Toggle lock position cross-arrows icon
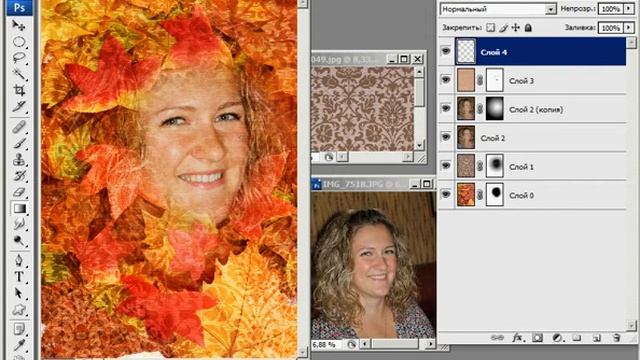This screenshot has width=640, height=360. click(516, 28)
